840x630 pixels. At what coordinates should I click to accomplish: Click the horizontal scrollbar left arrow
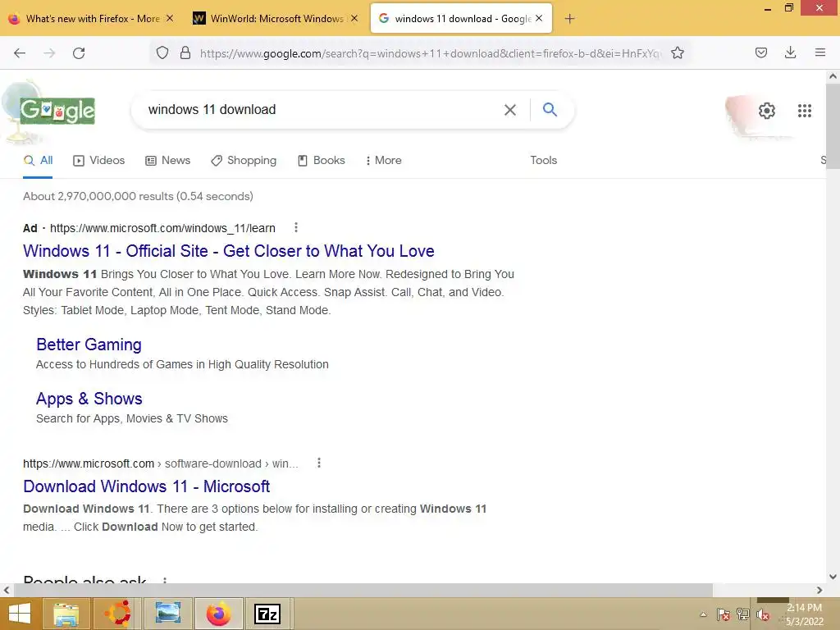[x=7, y=590]
